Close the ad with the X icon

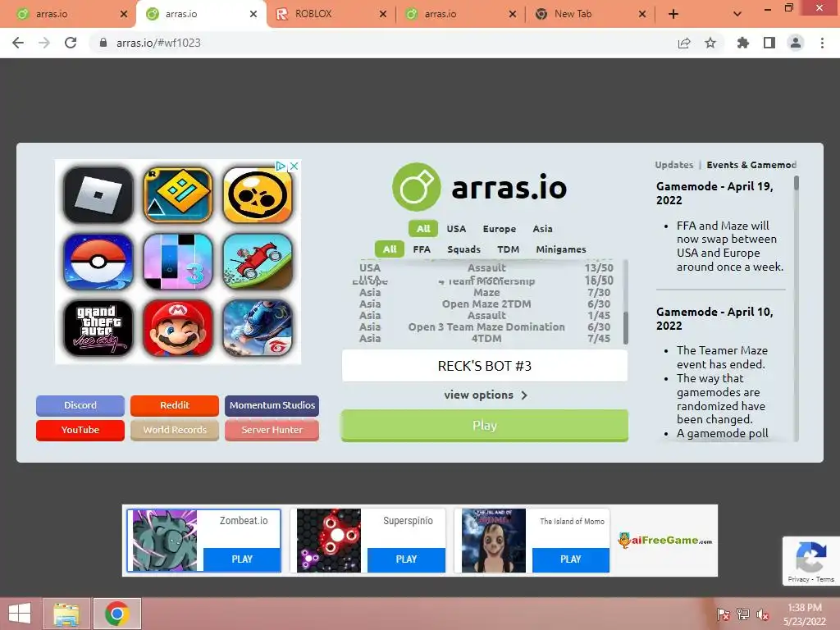294,166
